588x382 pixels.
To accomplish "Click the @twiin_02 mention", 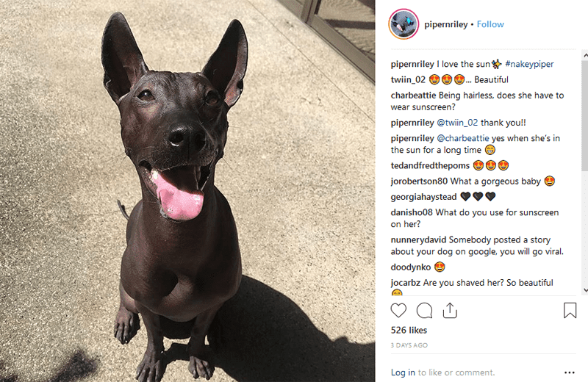I will (457, 123).
